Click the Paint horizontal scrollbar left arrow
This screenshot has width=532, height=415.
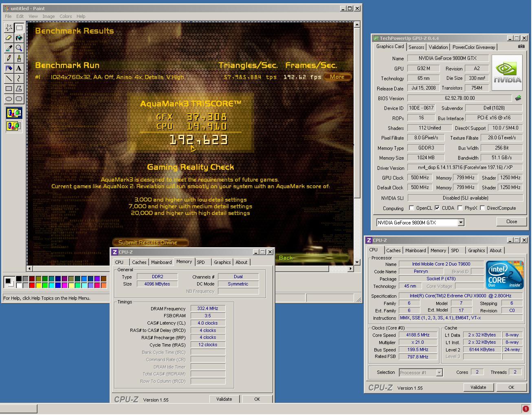click(30, 269)
